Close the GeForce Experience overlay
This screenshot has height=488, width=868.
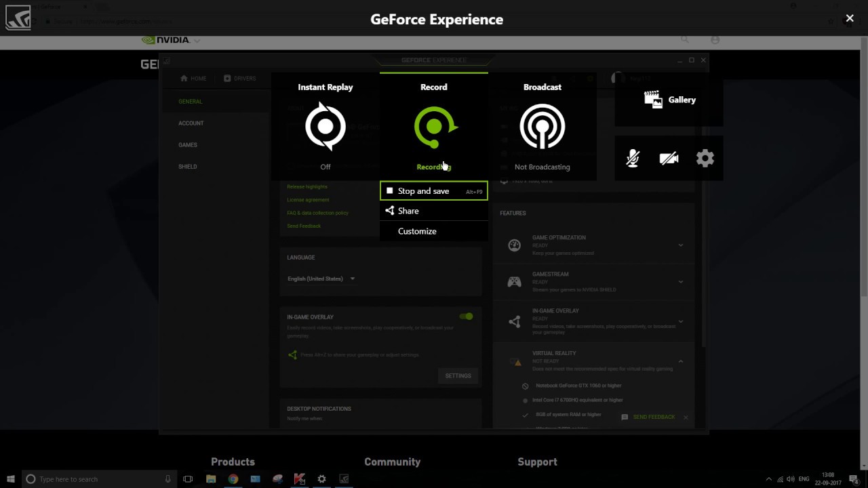850,19
